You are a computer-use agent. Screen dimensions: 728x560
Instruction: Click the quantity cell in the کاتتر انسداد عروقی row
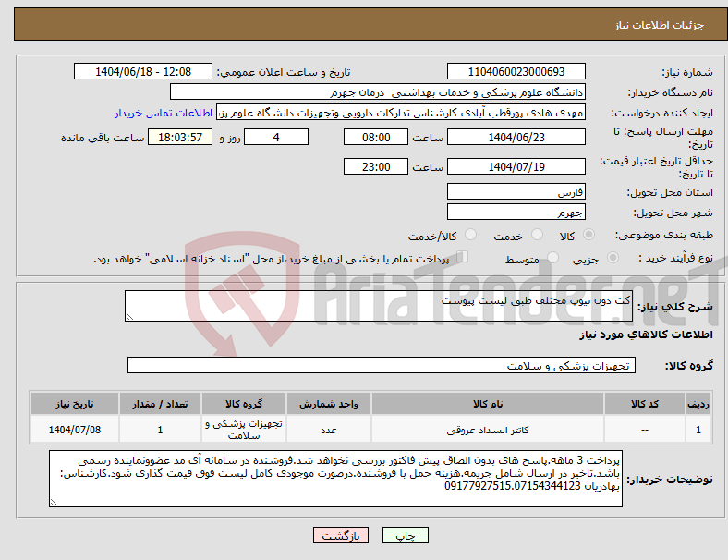(160, 430)
